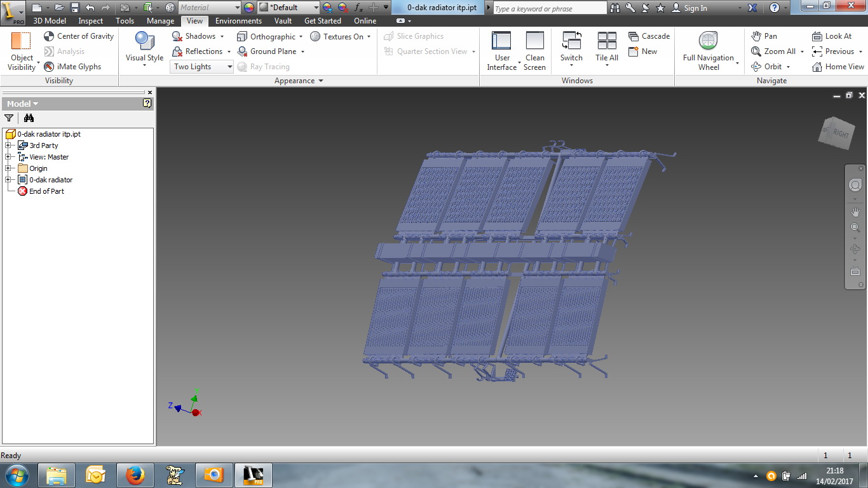Click in the keyword search field
Viewport: 868px width, 488px height.
click(550, 8)
